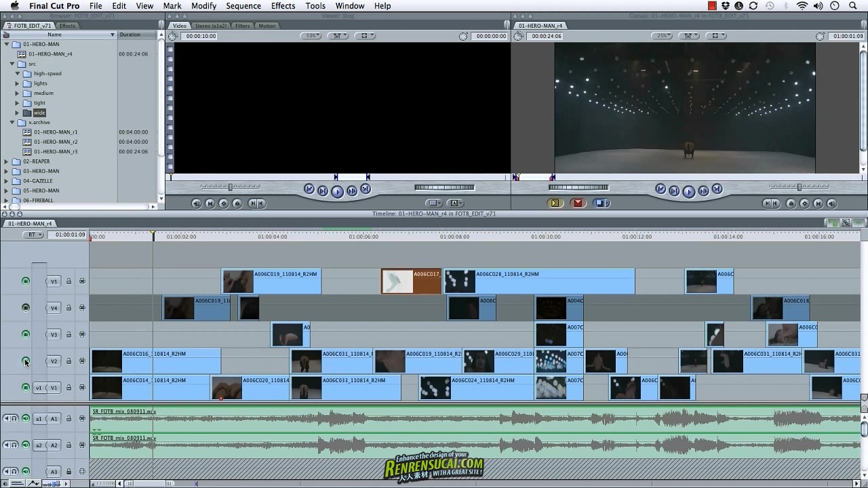This screenshot has height=488, width=868.
Task: Open the RT pop-up menu
Action: [x=33, y=235]
